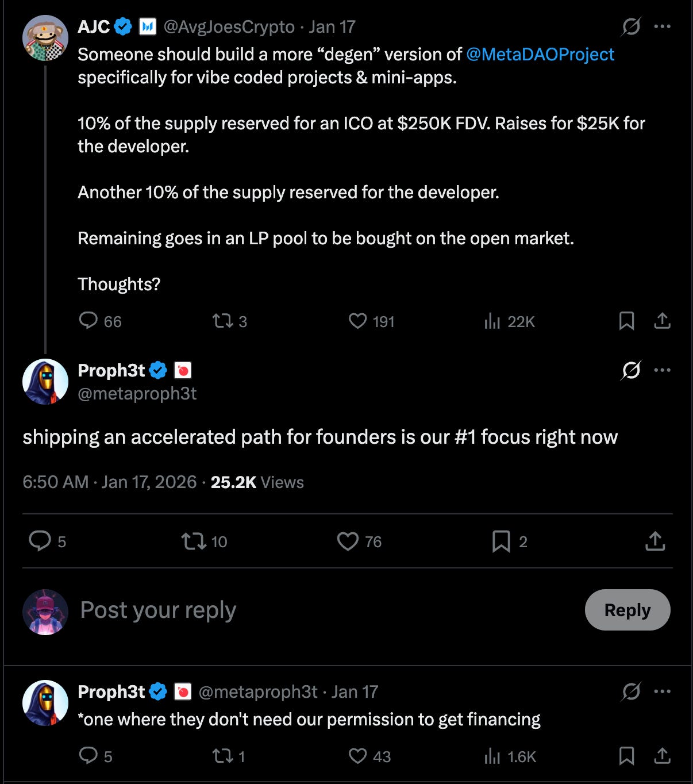Open the @MetaDAOProject mention link
The width and height of the screenshot is (693, 784).
coord(540,54)
